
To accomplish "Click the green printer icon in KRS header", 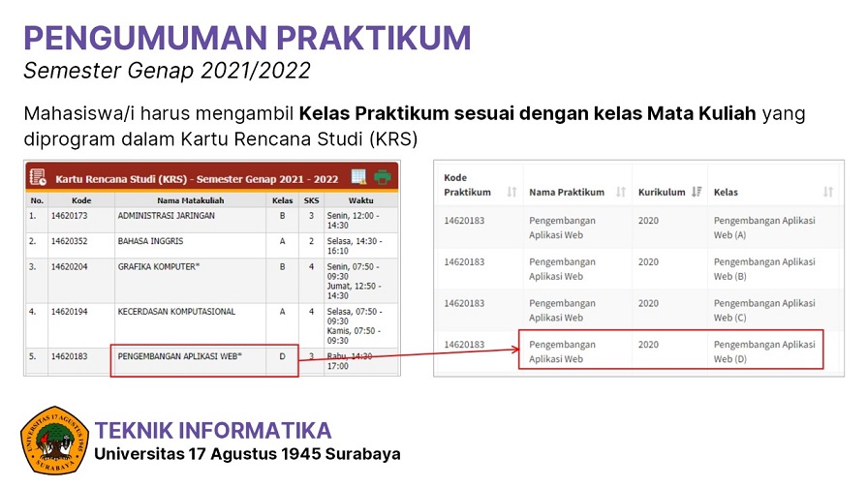I will (x=383, y=176).
